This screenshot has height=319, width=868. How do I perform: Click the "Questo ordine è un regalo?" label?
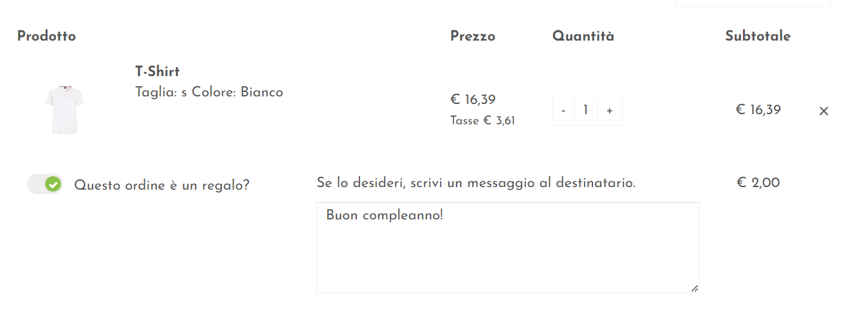click(x=162, y=185)
